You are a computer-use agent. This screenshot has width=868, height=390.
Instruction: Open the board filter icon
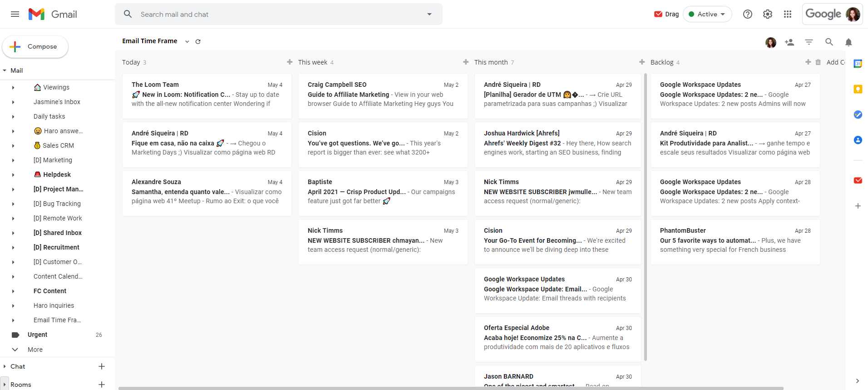(809, 42)
